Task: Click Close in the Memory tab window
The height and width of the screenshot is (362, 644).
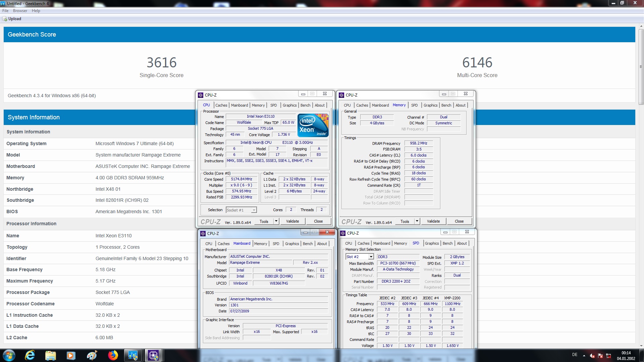Action: (459, 221)
